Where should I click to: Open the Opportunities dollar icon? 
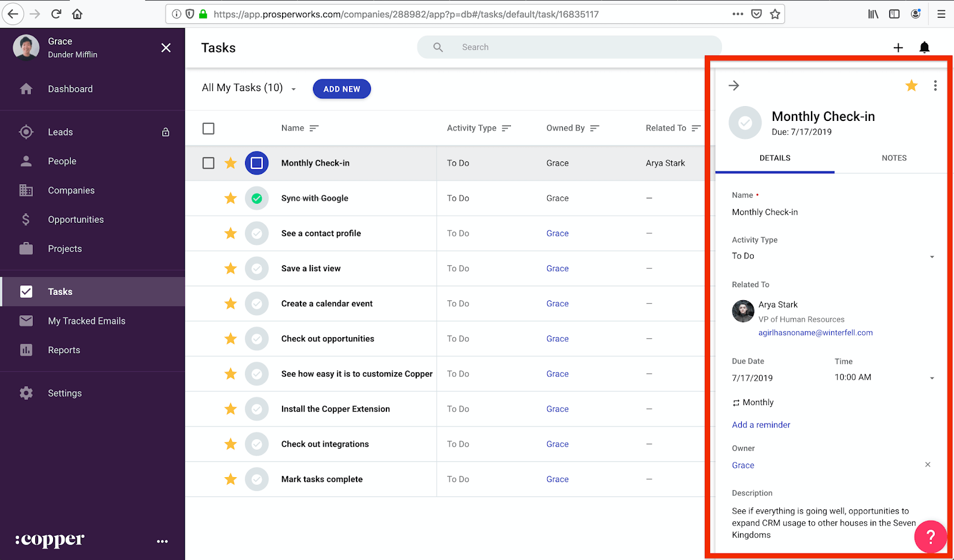26,219
